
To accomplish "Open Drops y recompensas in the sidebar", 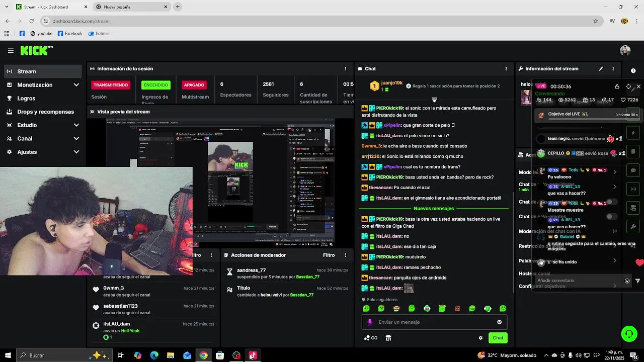I will [43, 112].
